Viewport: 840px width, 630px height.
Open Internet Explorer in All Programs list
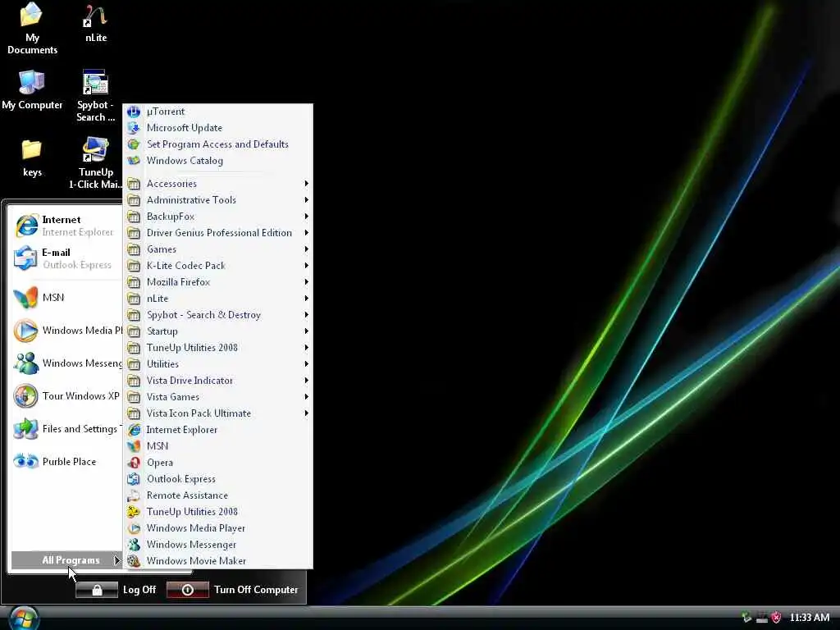click(218, 430)
